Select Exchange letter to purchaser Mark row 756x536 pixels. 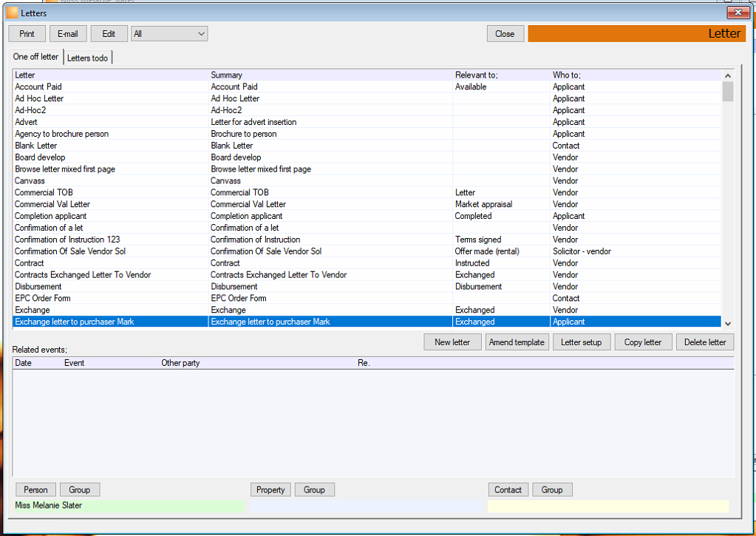(367, 322)
